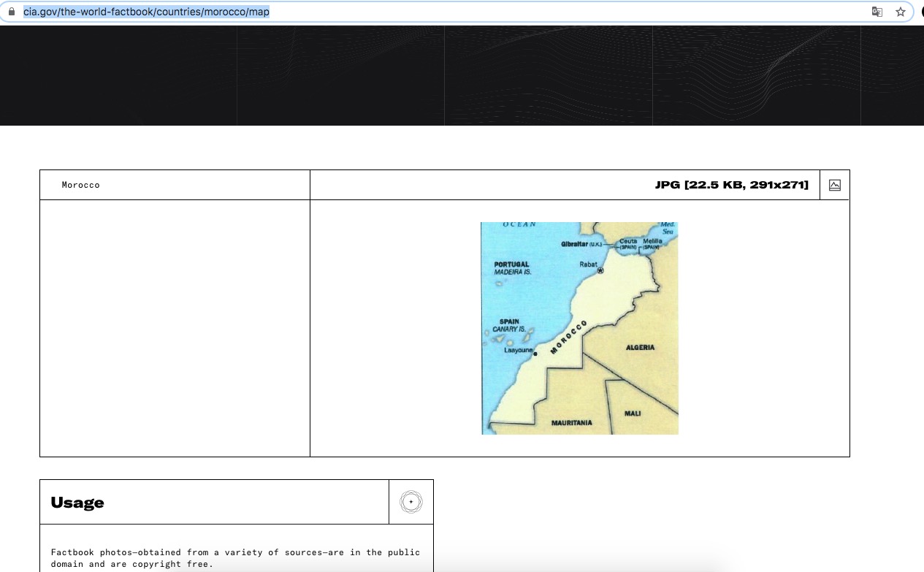Click the dark wavy header banner
The width and height of the screenshot is (924, 572).
click(462, 76)
